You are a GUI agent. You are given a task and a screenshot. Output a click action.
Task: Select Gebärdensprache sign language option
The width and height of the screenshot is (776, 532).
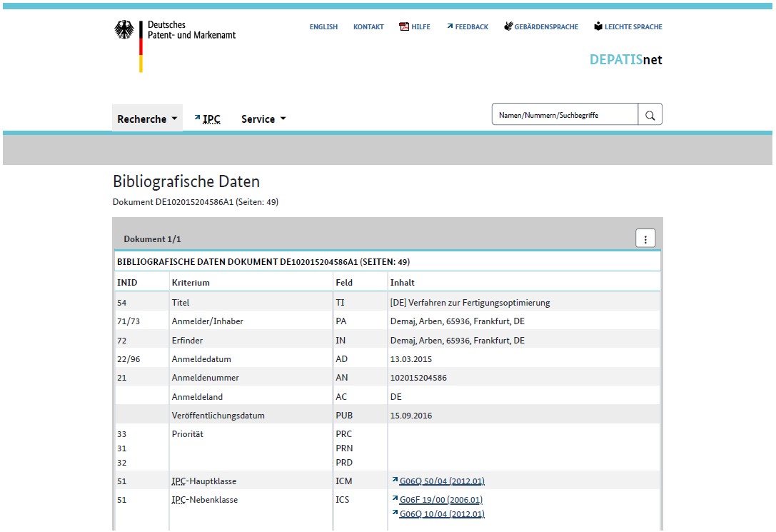pos(541,27)
